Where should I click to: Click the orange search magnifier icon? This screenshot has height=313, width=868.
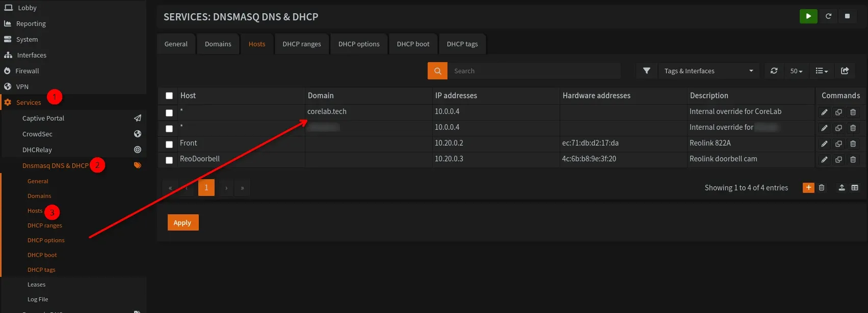point(437,71)
